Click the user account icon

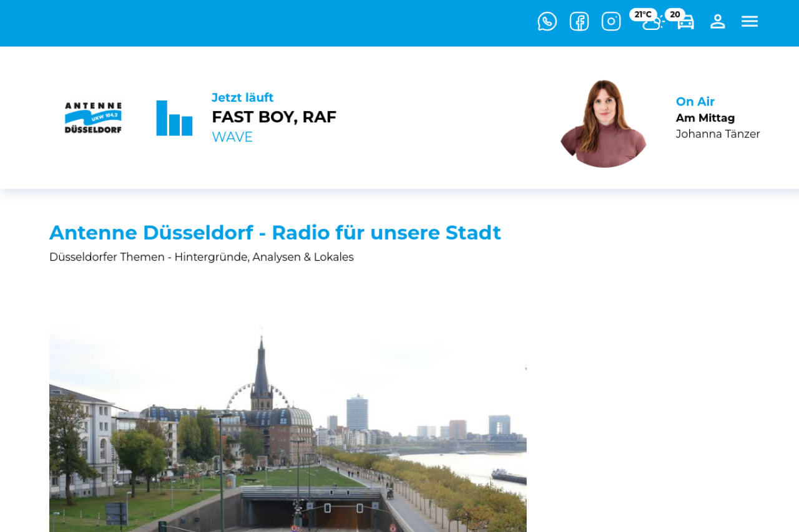point(717,21)
